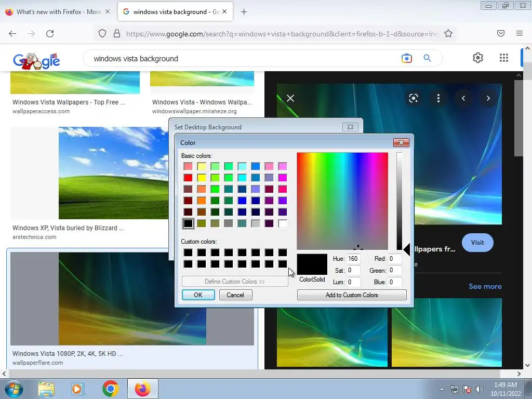This screenshot has height=399, width=532.
Task: Launch Windows Media Player from taskbar
Action: (x=77, y=389)
